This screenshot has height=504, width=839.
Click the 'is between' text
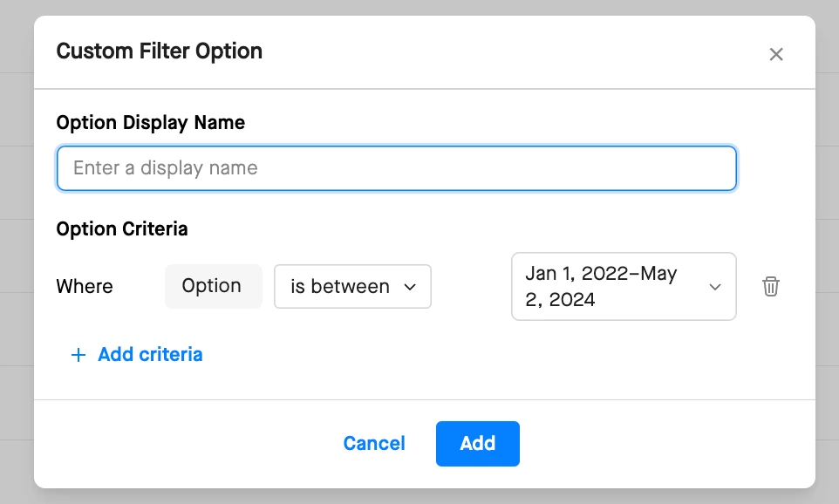340,287
